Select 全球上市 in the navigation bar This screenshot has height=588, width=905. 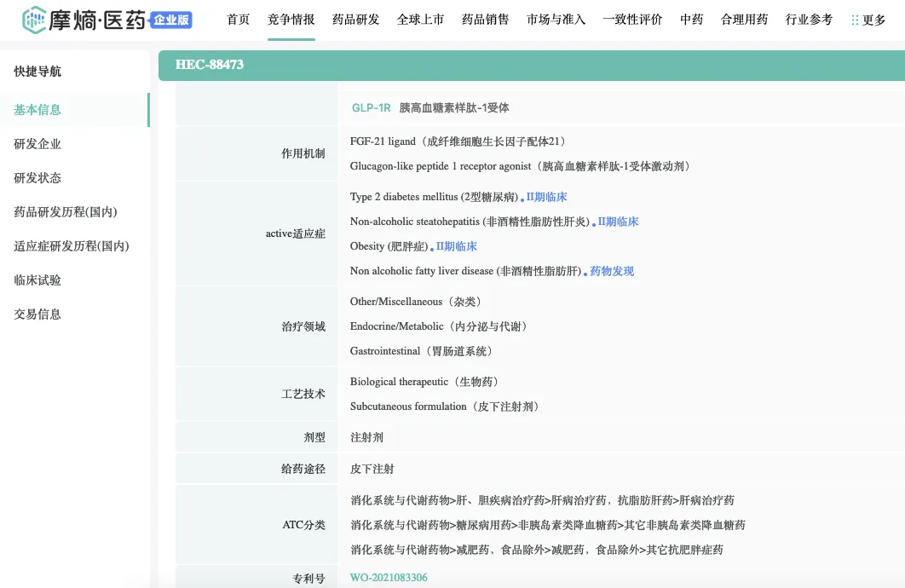tap(420, 20)
